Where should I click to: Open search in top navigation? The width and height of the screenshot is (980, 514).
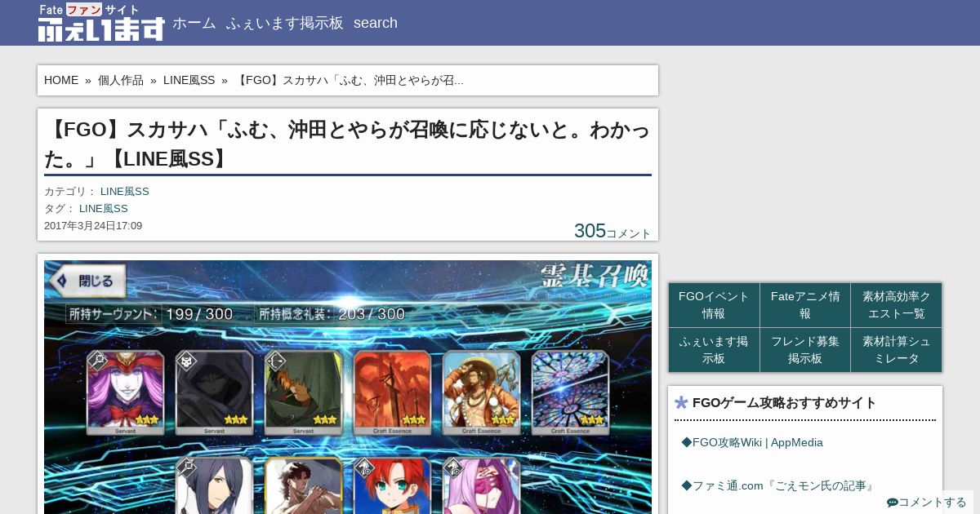tap(376, 23)
